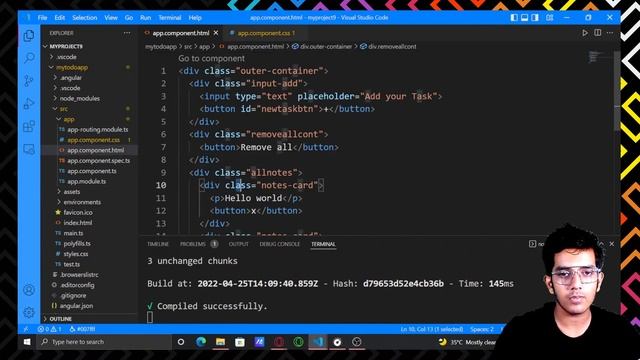Open the Windows Start button
This screenshot has width=640, height=360.
[27, 342]
